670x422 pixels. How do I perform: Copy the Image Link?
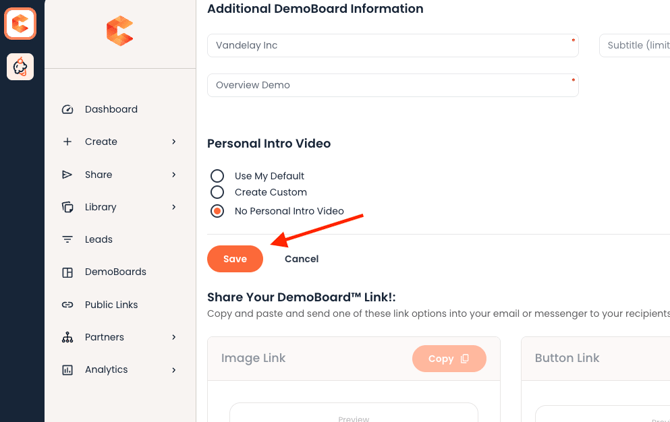448,358
